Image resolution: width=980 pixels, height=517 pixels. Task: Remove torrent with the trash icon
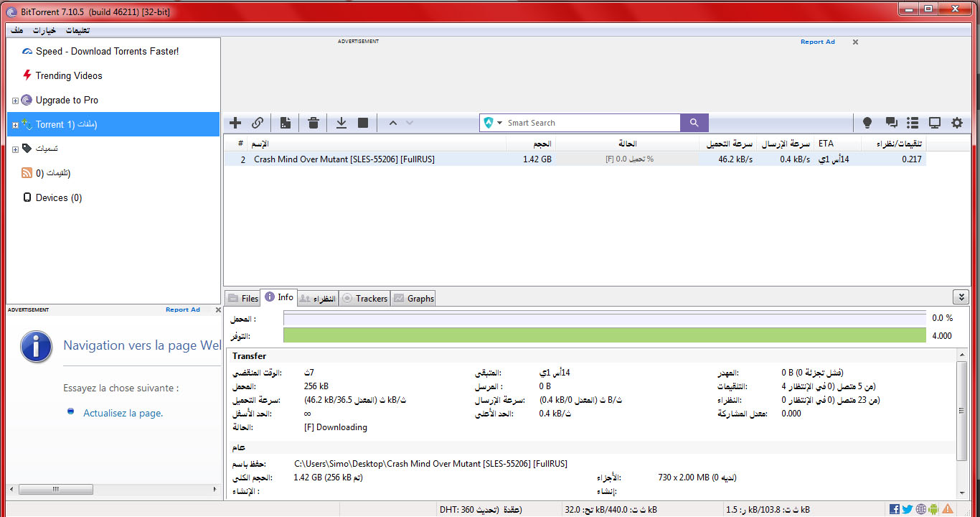314,123
